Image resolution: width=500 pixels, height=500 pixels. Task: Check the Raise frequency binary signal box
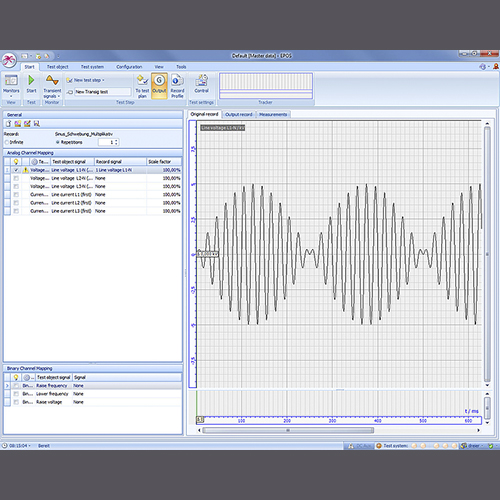16,386
